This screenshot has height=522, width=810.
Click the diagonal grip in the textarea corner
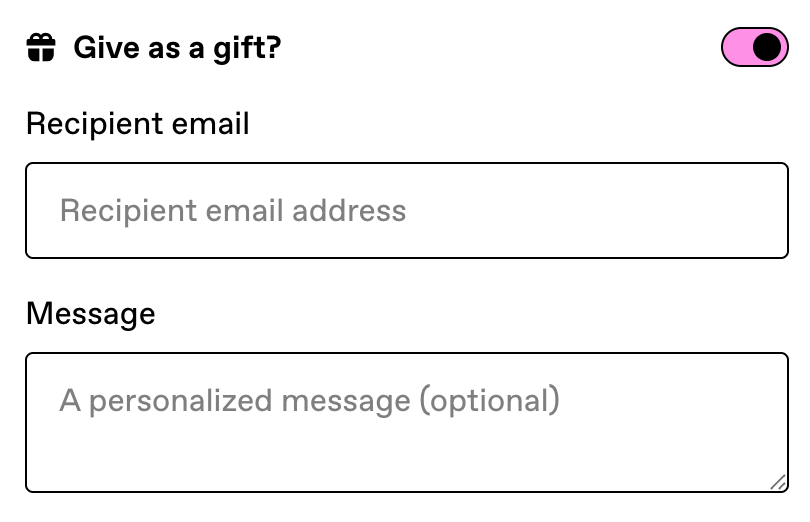(x=778, y=483)
